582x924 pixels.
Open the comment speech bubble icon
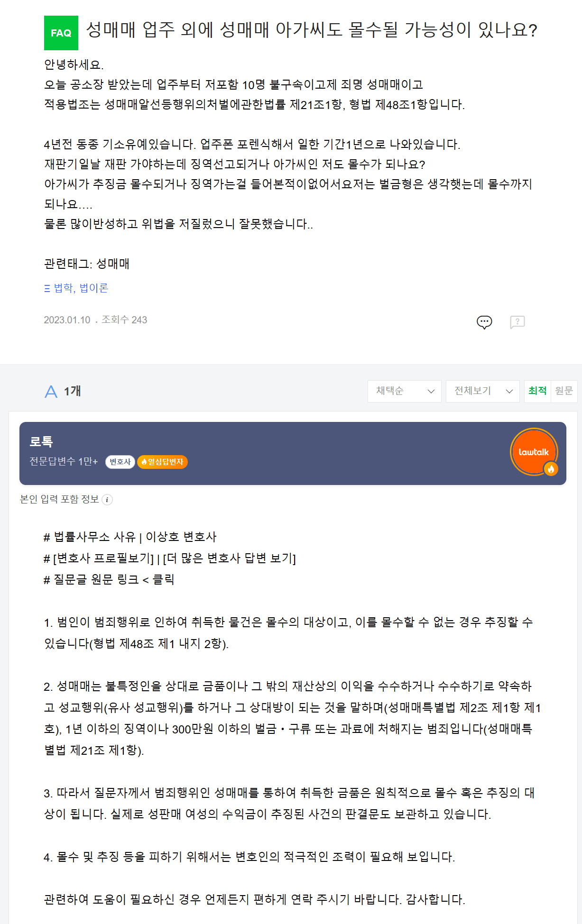coord(484,322)
